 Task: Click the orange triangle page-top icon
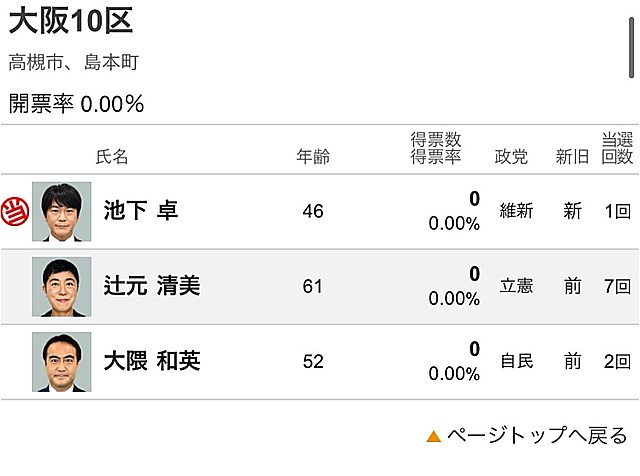(x=433, y=436)
